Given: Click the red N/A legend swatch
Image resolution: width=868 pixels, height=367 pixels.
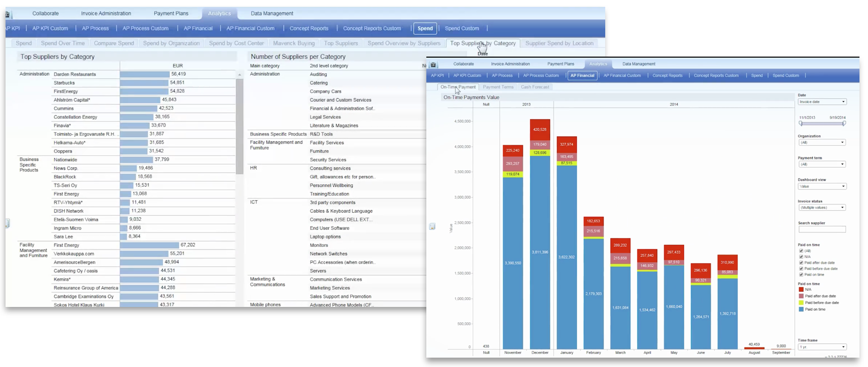Looking at the screenshot, I should pos(801,290).
